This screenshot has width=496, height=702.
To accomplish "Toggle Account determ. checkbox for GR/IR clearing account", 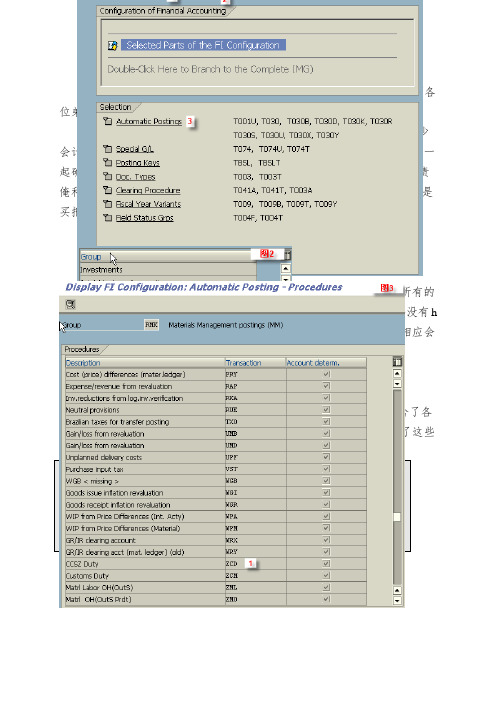I will (x=326, y=540).
